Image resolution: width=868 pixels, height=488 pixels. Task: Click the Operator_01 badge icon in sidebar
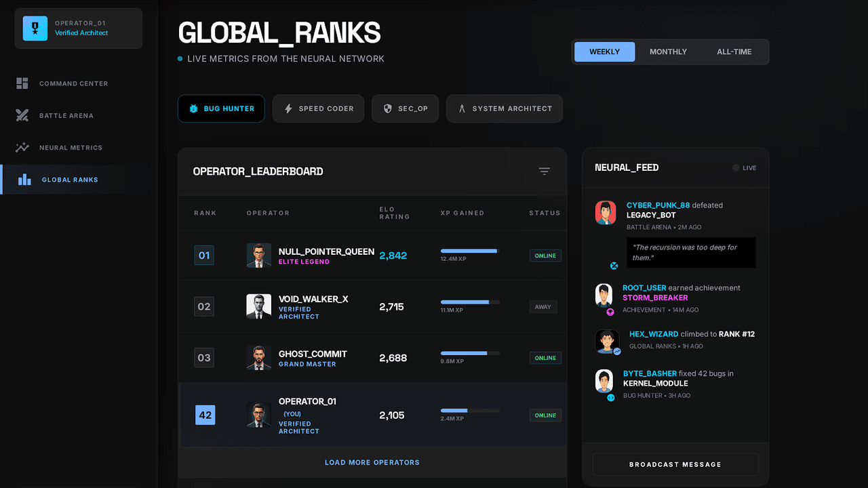(x=35, y=28)
